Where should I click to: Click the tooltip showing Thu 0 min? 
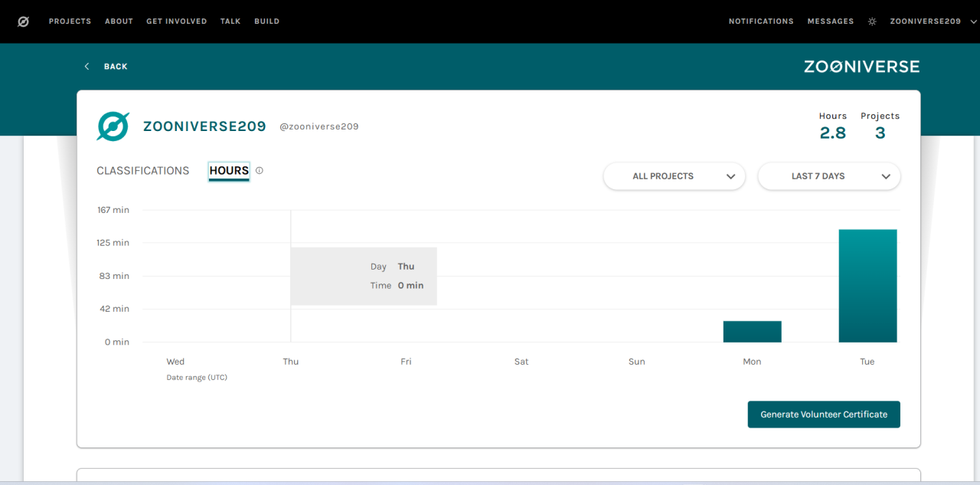coord(364,276)
